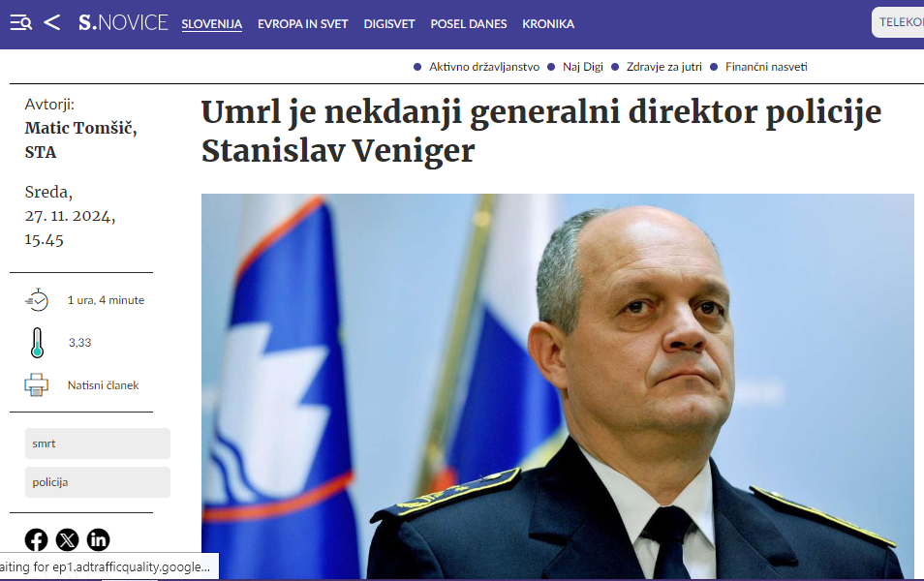Click the back arrow icon
The height and width of the screenshot is (581, 924).
[x=52, y=23]
